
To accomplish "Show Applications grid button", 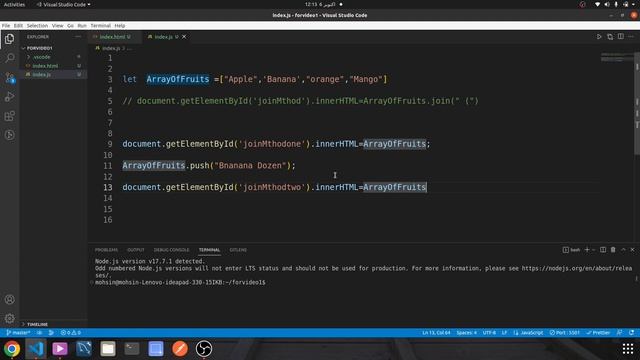I will (628, 349).
